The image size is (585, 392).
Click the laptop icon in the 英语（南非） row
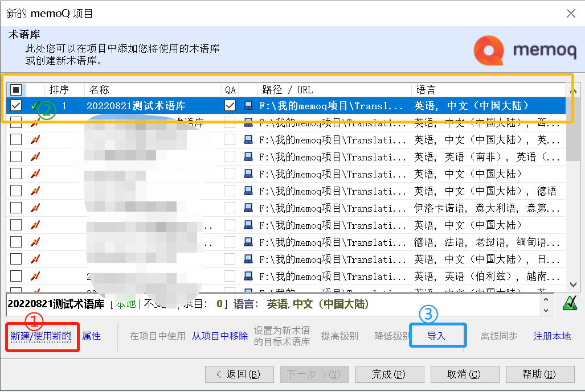coord(248,157)
